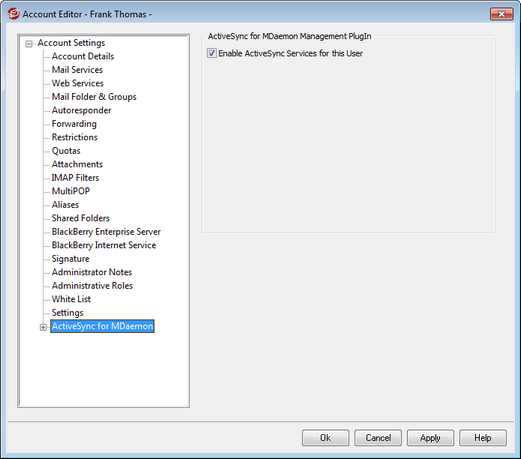
Task: Open Account Details page
Action: tap(83, 56)
